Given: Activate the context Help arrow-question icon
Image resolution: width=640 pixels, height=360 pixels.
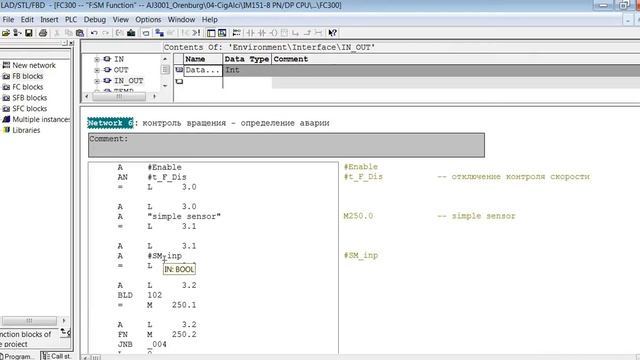Looking at the screenshot, I should point(333,33).
